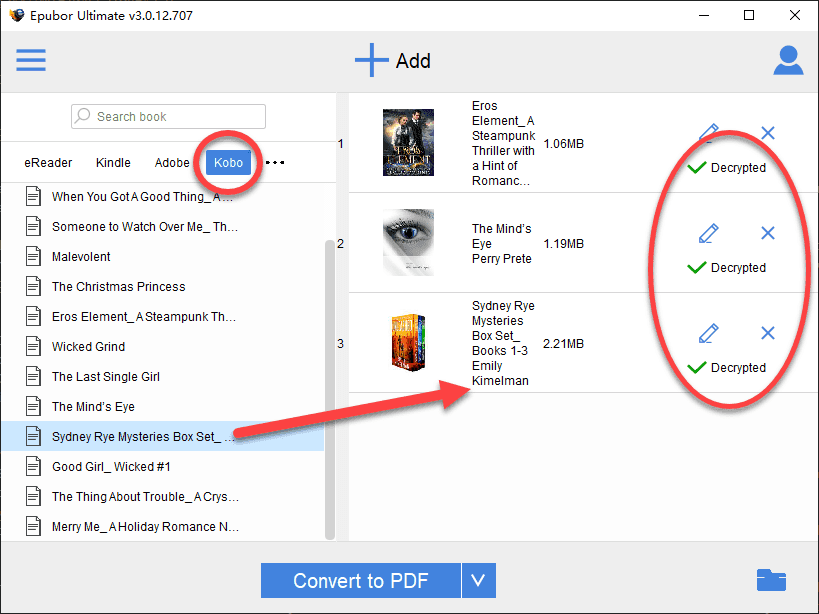The height and width of the screenshot is (614, 819).
Task: Click 'Eros Element_A Steampunk Thriller' title on right
Action: pyautogui.click(x=504, y=143)
